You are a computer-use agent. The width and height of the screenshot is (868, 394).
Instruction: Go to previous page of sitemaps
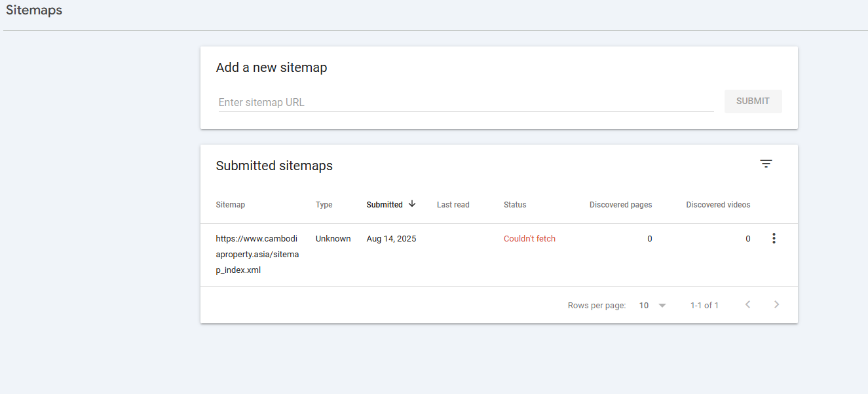tap(747, 304)
